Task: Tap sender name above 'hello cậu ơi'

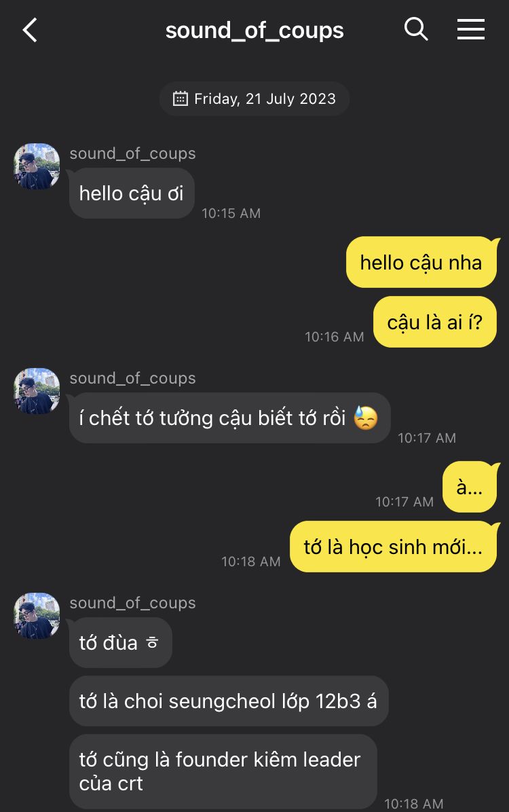Action: coord(132,153)
